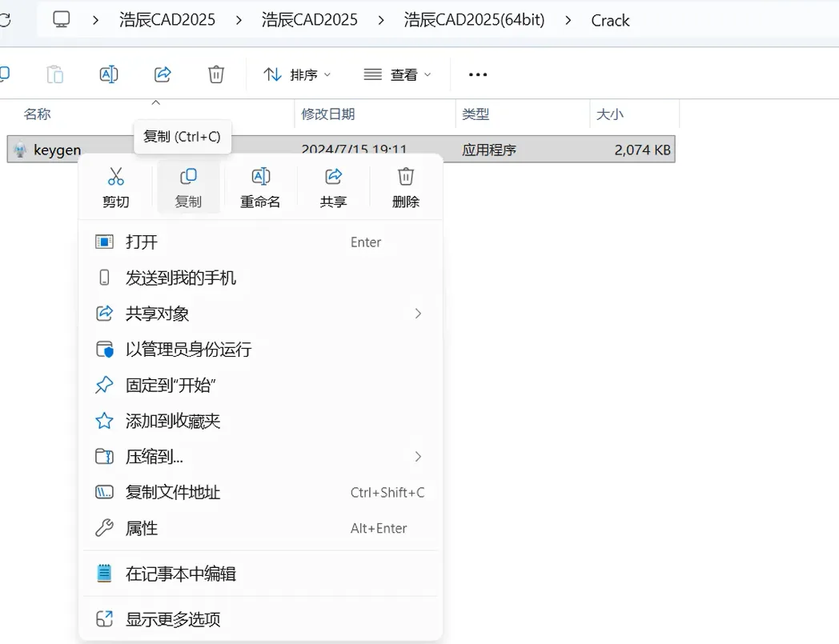Image resolution: width=839 pixels, height=644 pixels.
Task: Click the toolbar delete trash icon
Action: (x=216, y=74)
